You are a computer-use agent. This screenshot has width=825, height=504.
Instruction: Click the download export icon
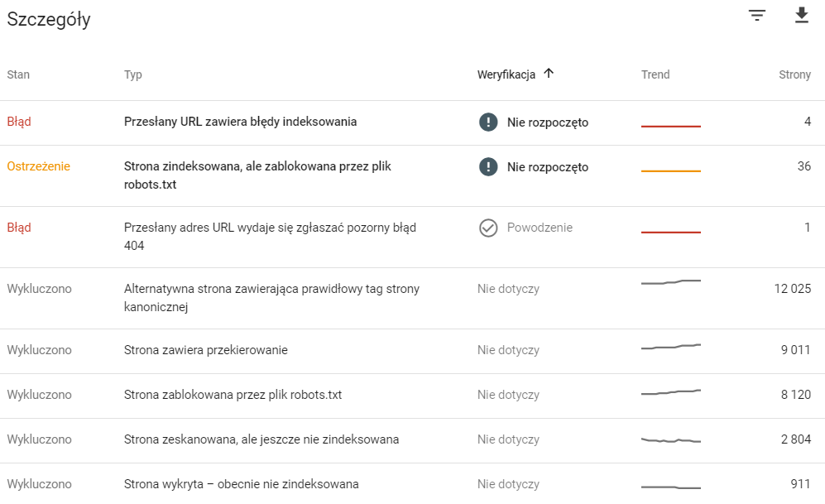click(801, 15)
